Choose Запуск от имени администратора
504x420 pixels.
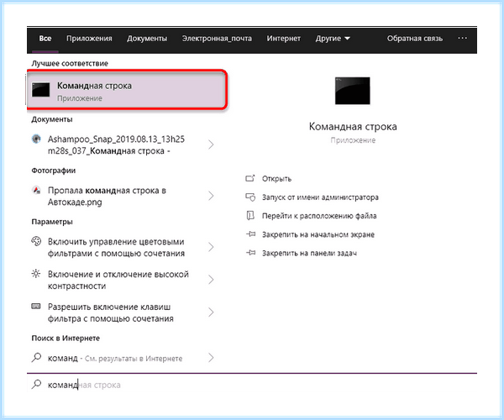click(x=320, y=197)
